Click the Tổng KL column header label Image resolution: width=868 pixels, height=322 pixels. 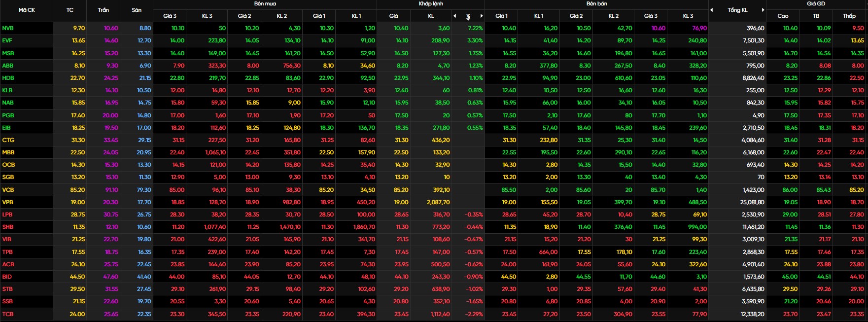pyautogui.click(x=737, y=10)
